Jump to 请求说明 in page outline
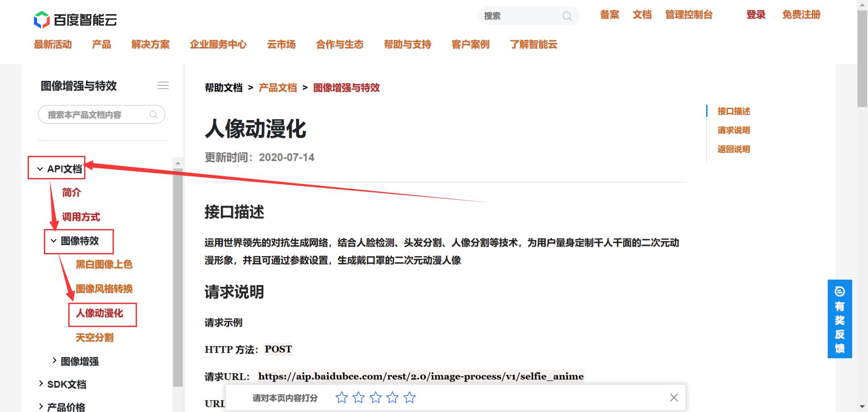Viewport: 868px width, 412px height. click(734, 130)
